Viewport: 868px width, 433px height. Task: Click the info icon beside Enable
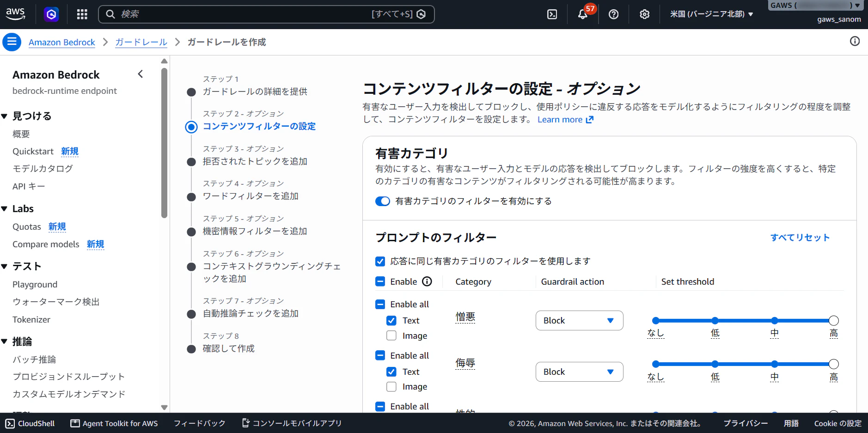(x=427, y=281)
